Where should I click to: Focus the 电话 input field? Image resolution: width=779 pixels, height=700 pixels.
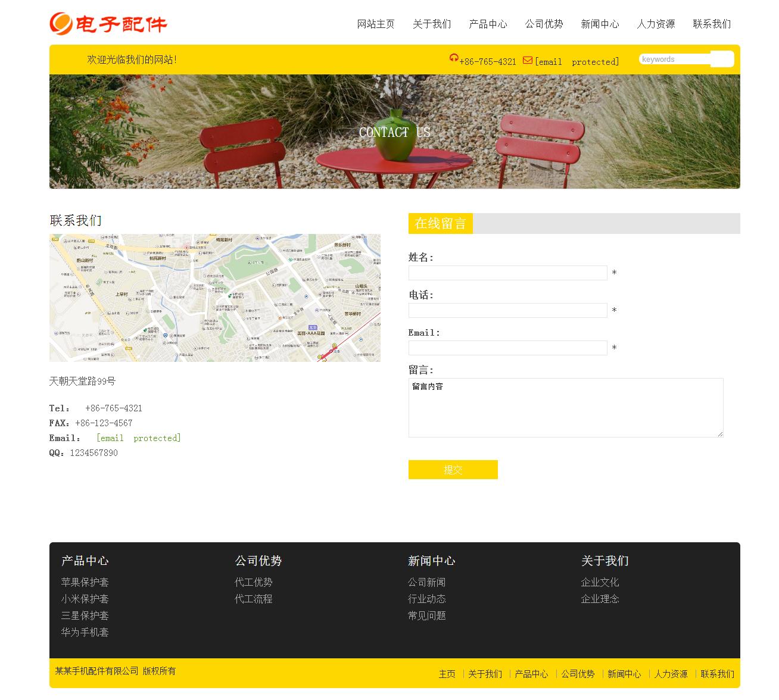click(507, 310)
